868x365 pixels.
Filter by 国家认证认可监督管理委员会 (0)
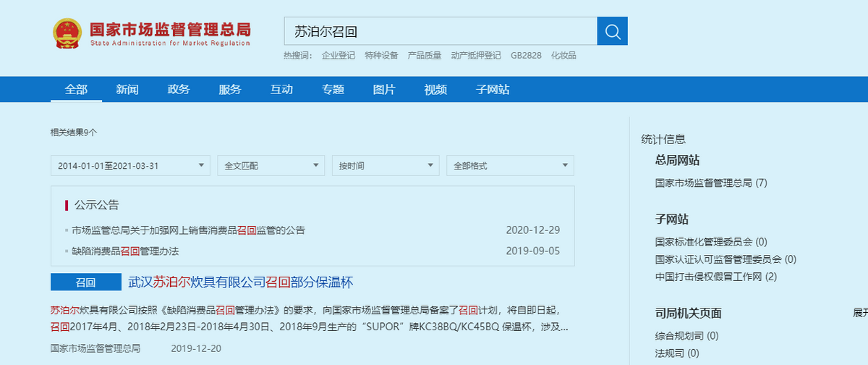(726, 259)
